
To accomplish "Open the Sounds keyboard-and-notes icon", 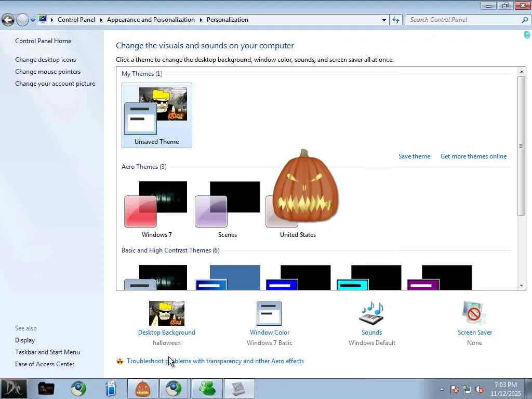I will click(371, 313).
